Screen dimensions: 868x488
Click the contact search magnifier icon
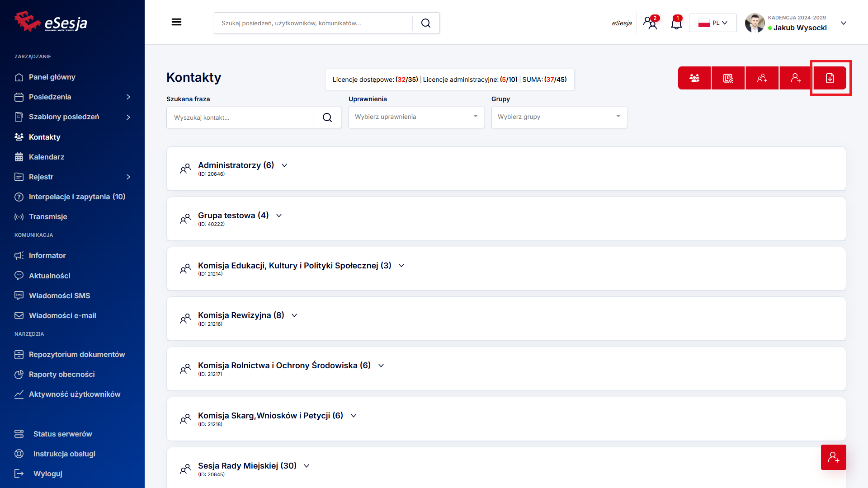[327, 117]
